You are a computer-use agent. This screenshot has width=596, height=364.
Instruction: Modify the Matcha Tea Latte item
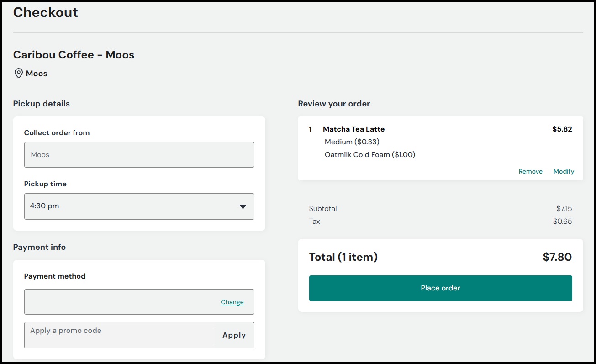[x=564, y=171]
